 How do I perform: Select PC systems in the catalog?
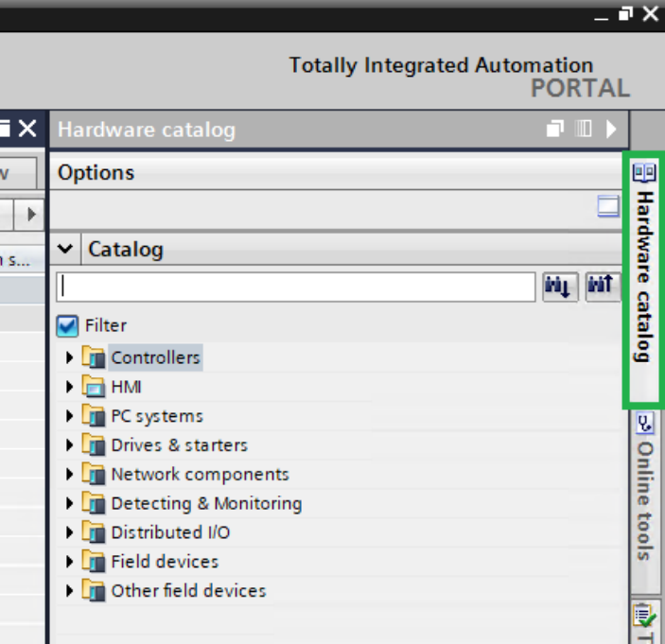click(x=157, y=416)
